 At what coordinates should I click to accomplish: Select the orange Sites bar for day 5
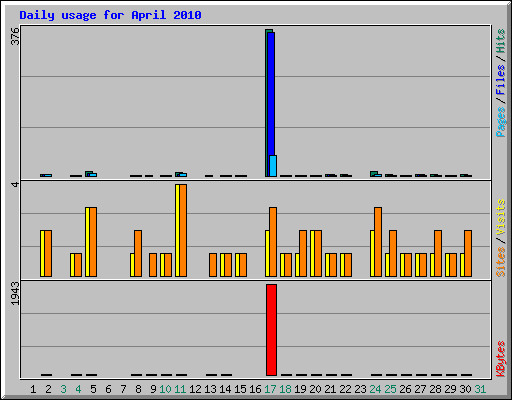coord(93,242)
